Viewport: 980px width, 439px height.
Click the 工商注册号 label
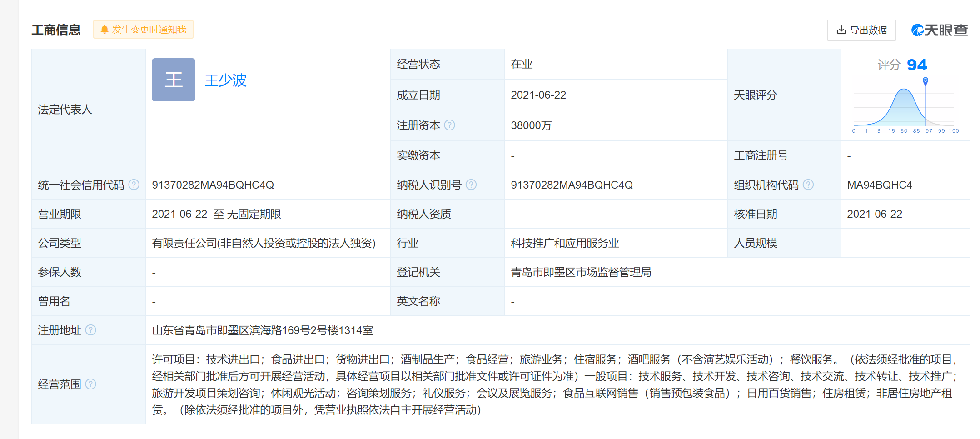(761, 155)
